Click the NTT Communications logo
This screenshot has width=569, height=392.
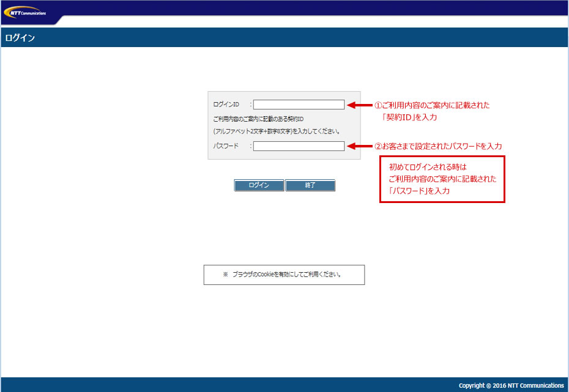[x=28, y=12]
